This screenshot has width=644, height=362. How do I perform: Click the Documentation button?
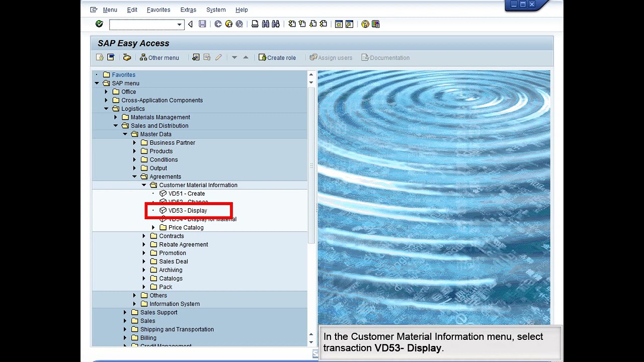pyautogui.click(x=385, y=57)
